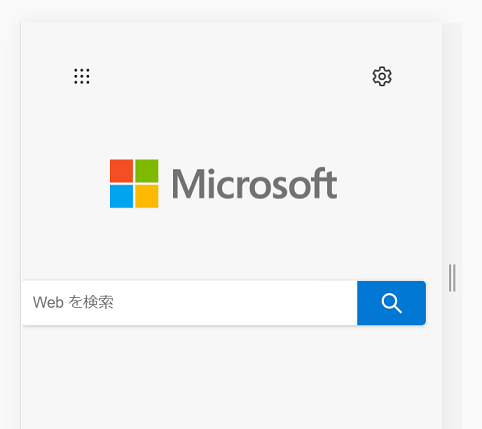Submit search with the blue search button
The height and width of the screenshot is (429, 482).
coord(391,303)
